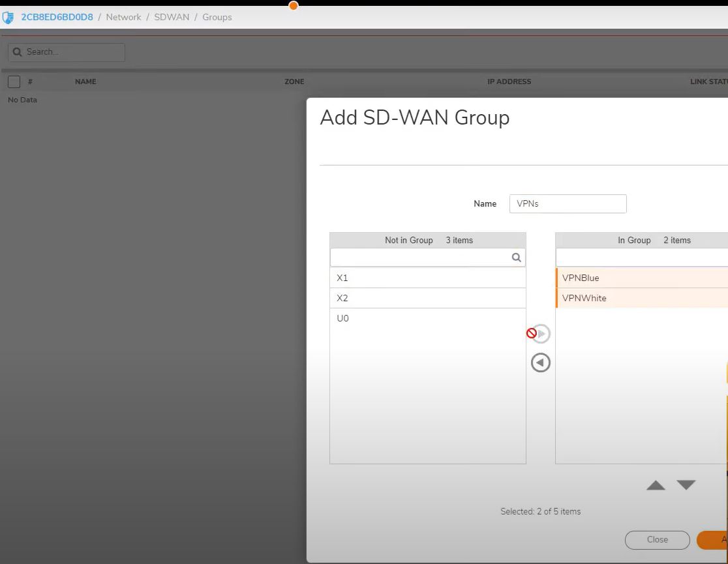Click the search magnifier in Not in Group
Screen dimensions: 728x564
(x=516, y=258)
